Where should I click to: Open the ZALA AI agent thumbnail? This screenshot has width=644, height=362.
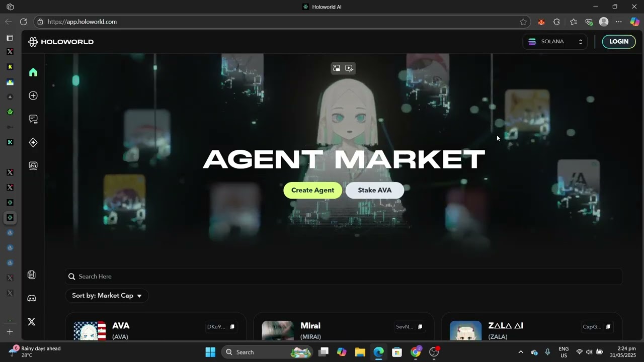(465, 330)
